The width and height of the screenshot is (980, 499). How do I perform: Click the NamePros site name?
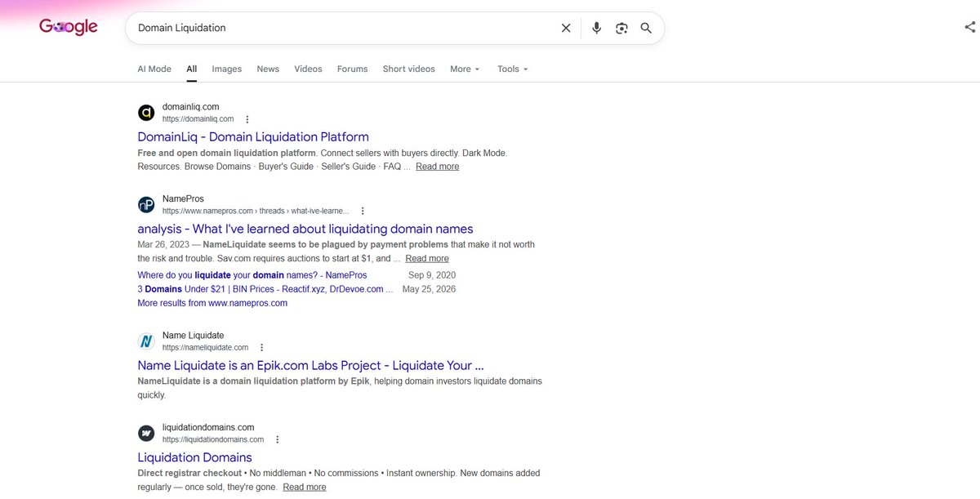pos(183,198)
